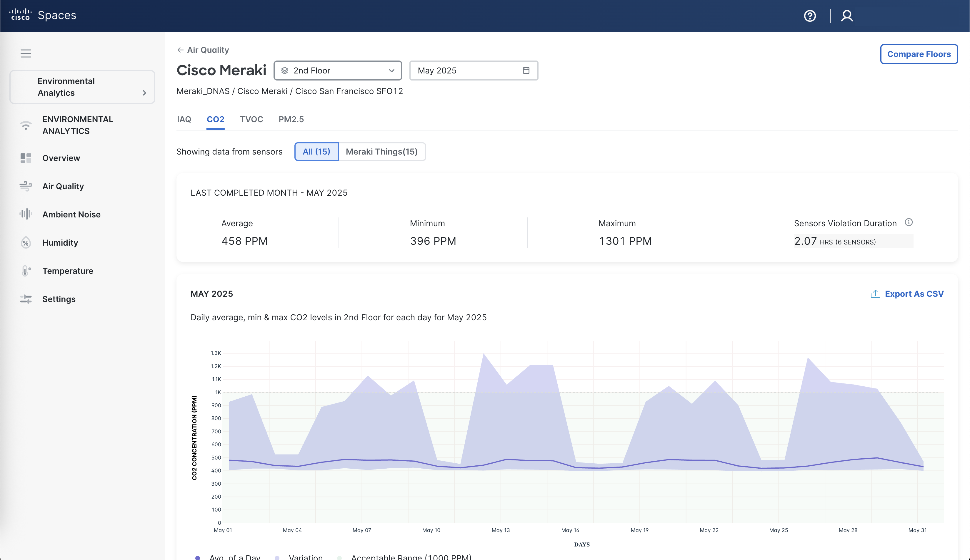This screenshot has height=560, width=970.
Task: Open the 2nd Floor dropdown
Action: tap(338, 71)
